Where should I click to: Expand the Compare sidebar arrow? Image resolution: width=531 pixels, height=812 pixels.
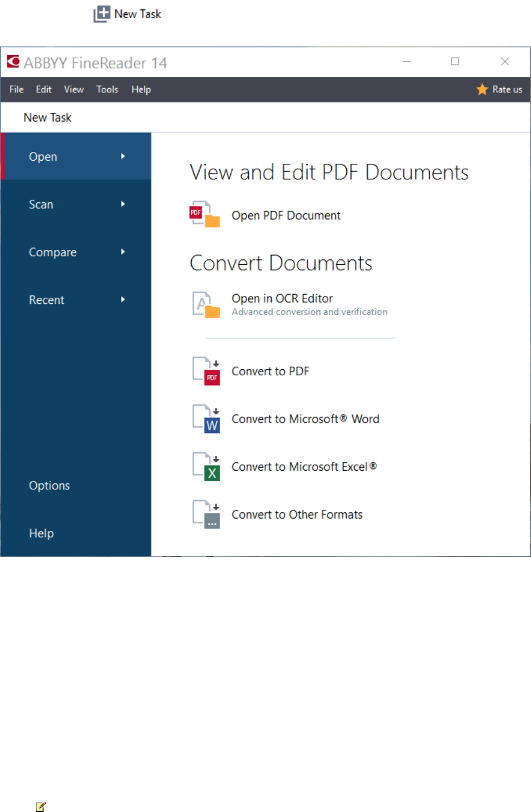123,251
